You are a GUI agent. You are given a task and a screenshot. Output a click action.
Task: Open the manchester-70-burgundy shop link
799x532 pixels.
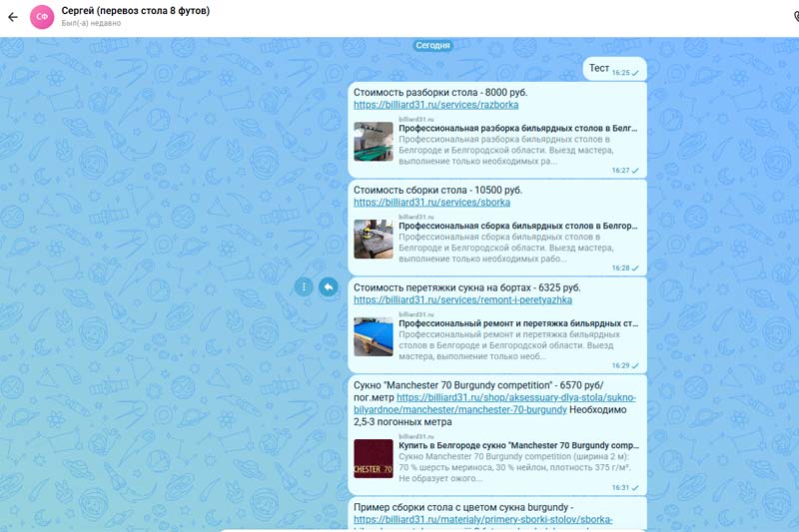click(x=494, y=403)
